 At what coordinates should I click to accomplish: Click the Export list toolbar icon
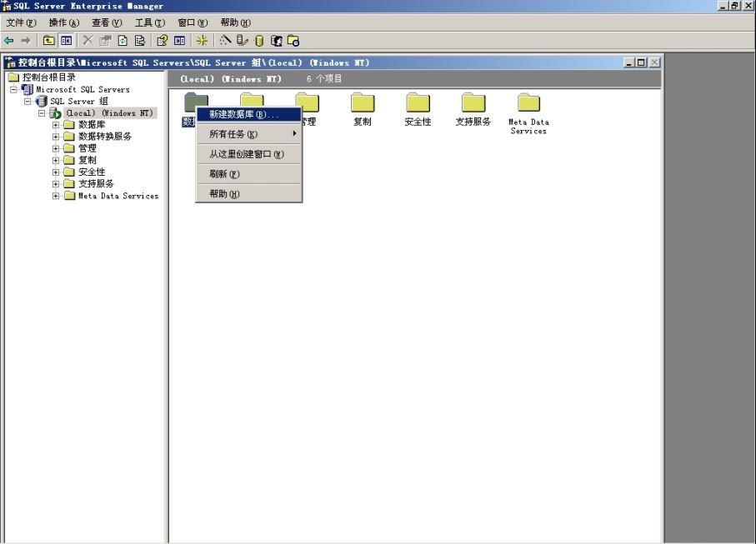click(x=140, y=41)
